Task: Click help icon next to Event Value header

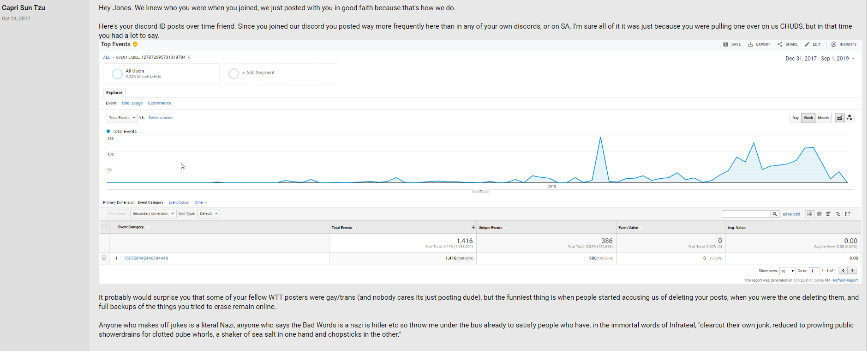Action: coord(642,228)
